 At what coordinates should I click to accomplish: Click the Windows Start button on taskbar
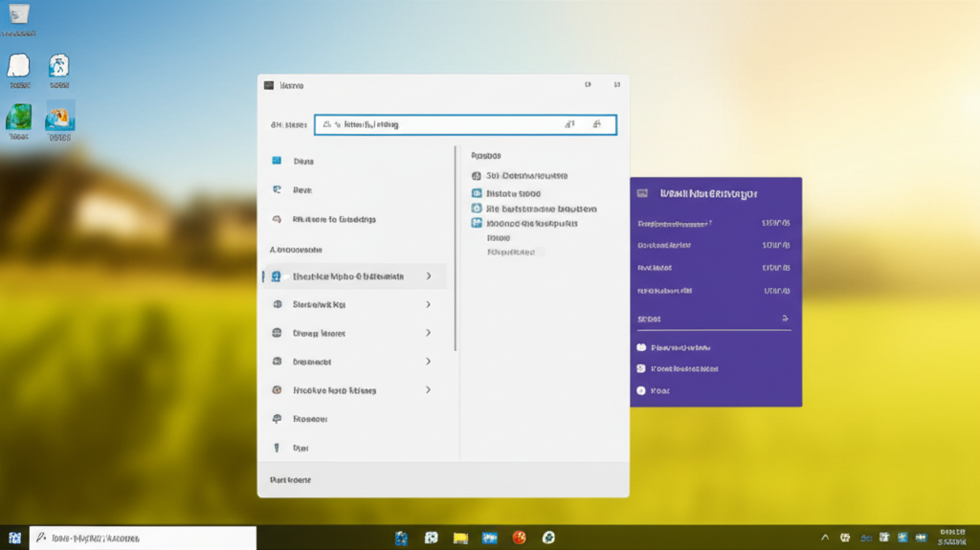click(x=14, y=539)
